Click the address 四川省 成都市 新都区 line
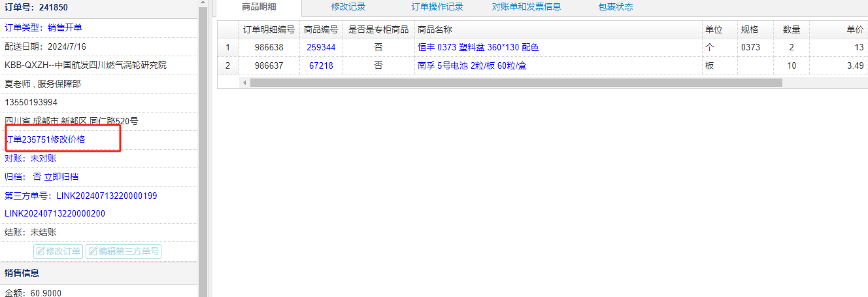Viewport: 868px width, 297px height. tap(71, 121)
